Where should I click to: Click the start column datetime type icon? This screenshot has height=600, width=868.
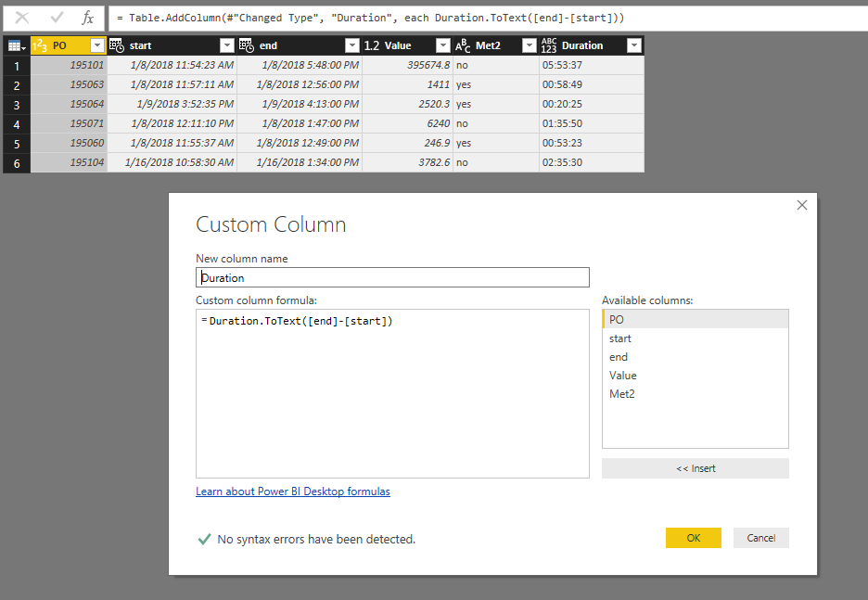click(x=117, y=46)
